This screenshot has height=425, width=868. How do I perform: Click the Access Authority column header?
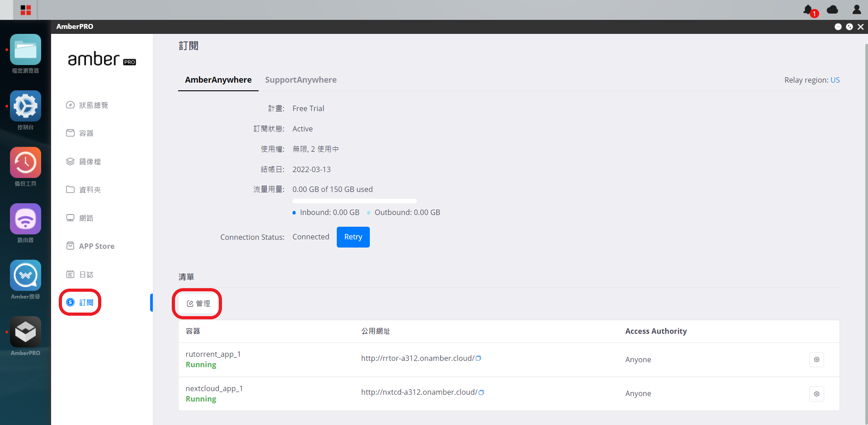click(x=656, y=331)
